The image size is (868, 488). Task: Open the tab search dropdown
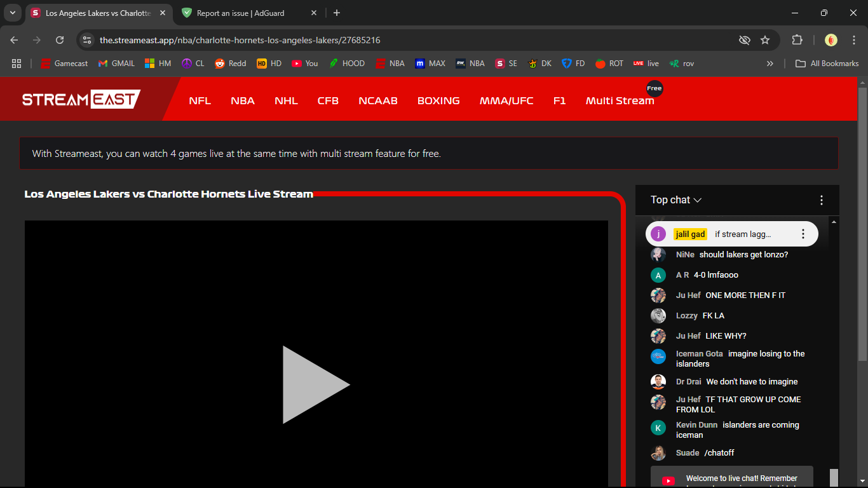click(12, 13)
